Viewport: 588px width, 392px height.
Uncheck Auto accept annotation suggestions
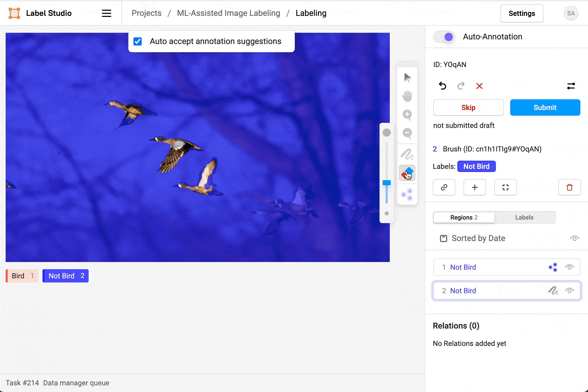pyautogui.click(x=138, y=41)
